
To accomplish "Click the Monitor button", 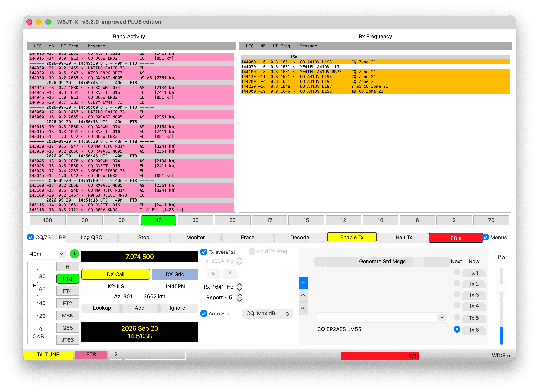I will coord(196,238).
